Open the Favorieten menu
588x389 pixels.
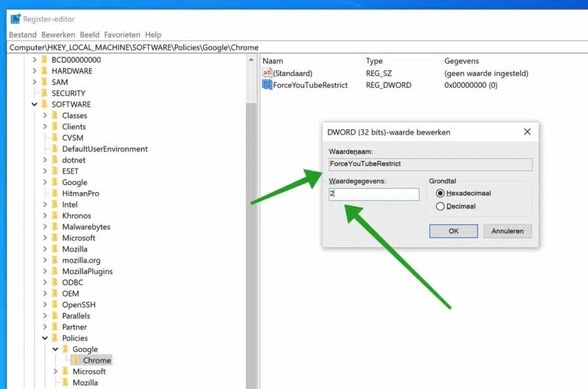[122, 35]
